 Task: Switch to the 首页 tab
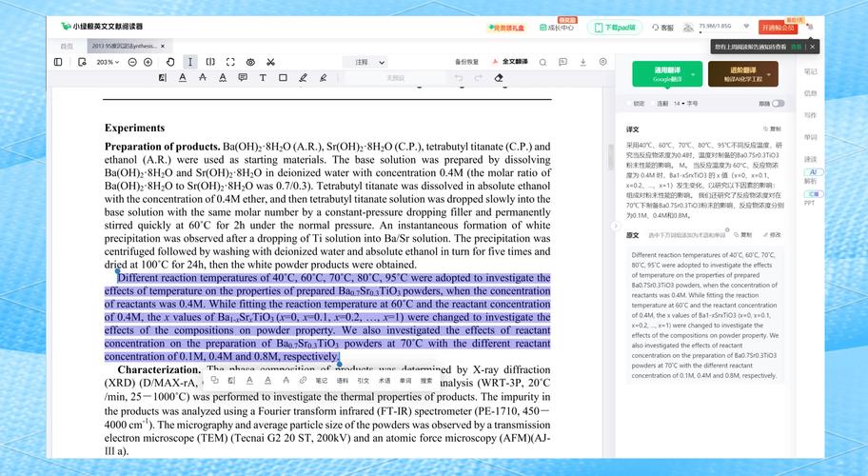click(67, 46)
